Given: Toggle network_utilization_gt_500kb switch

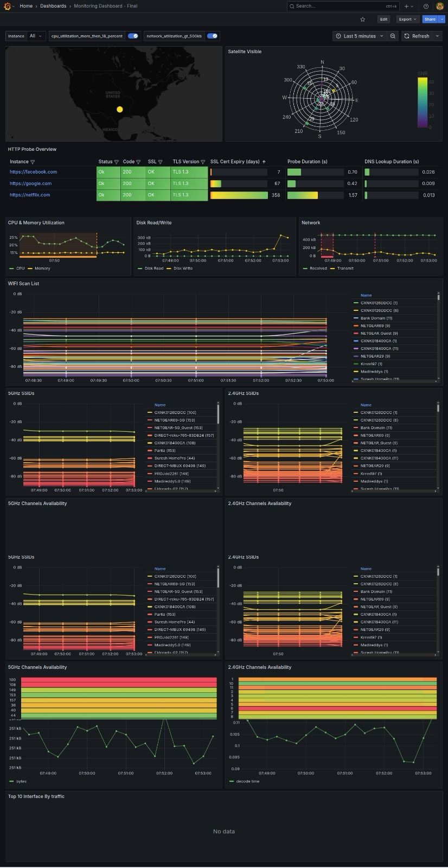Looking at the screenshot, I should 212,36.
